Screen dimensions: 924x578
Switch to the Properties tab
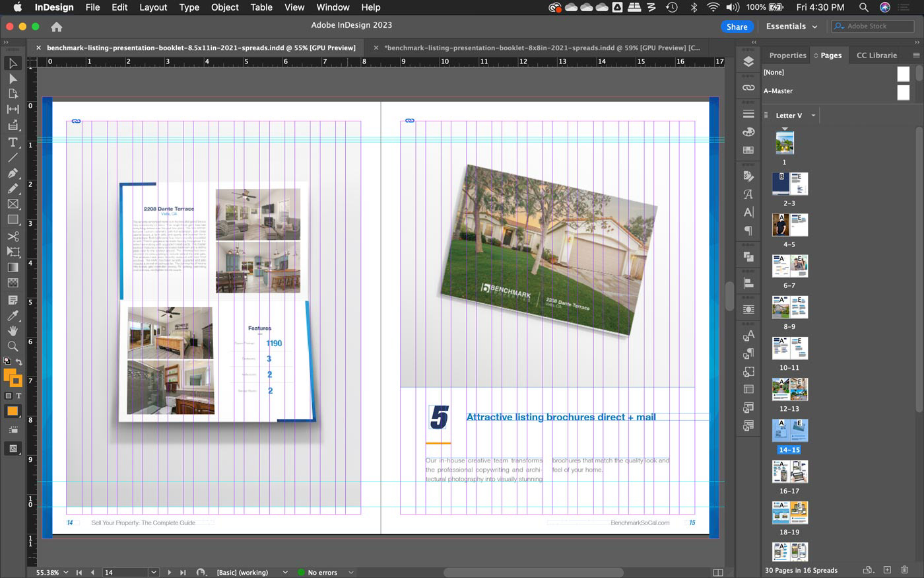787,55
